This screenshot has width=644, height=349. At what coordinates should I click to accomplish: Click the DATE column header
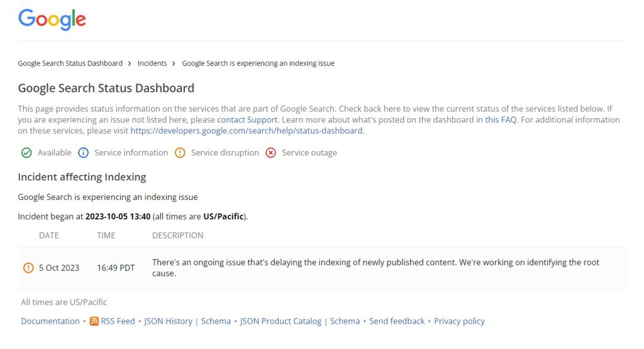(49, 235)
